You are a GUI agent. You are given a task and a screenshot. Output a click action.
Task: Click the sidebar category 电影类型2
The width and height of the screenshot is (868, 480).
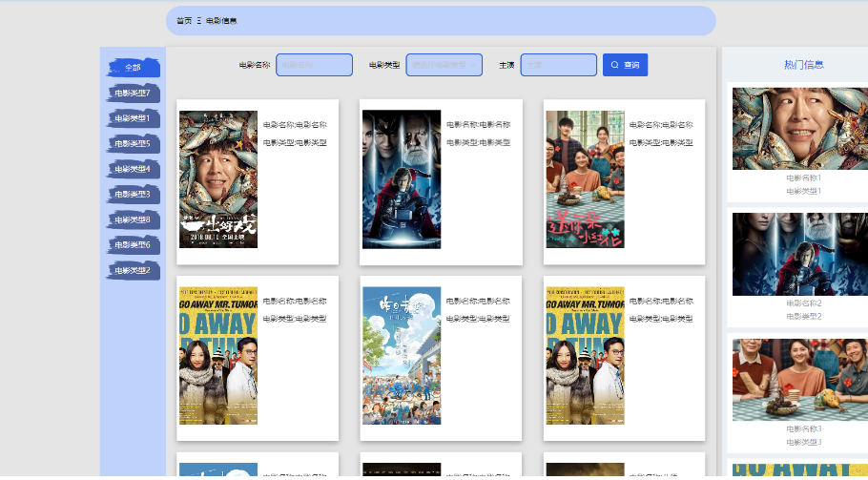coord(133,270)
